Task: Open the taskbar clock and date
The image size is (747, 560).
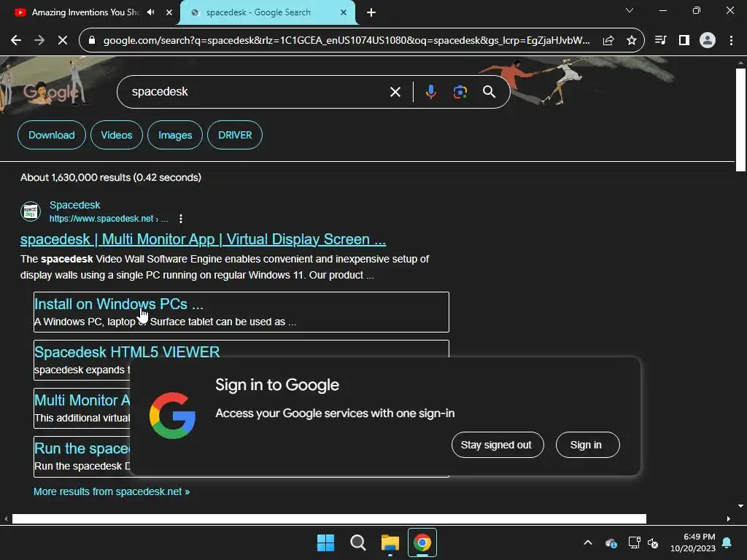Action: tap(693, 542)
